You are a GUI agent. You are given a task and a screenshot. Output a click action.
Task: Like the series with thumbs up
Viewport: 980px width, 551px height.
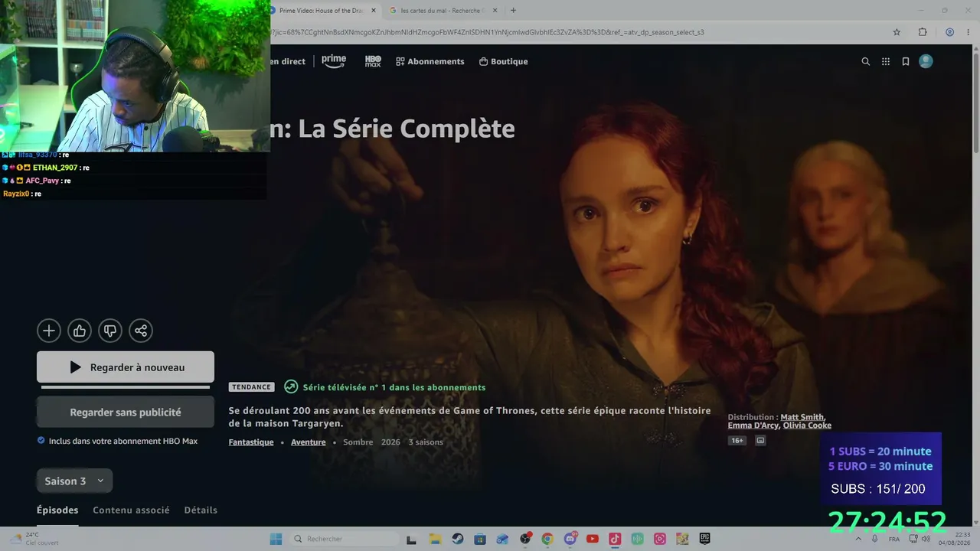(80, 331)
